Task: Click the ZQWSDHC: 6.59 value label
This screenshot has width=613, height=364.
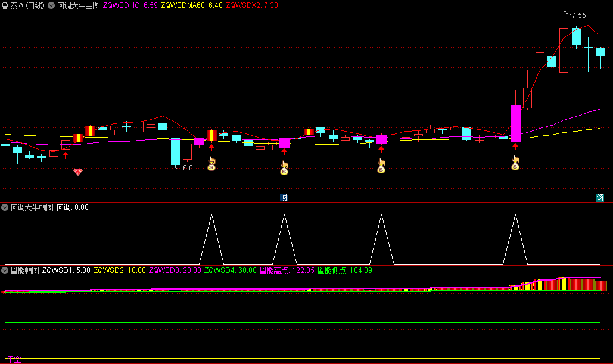Action: point(130,5)
